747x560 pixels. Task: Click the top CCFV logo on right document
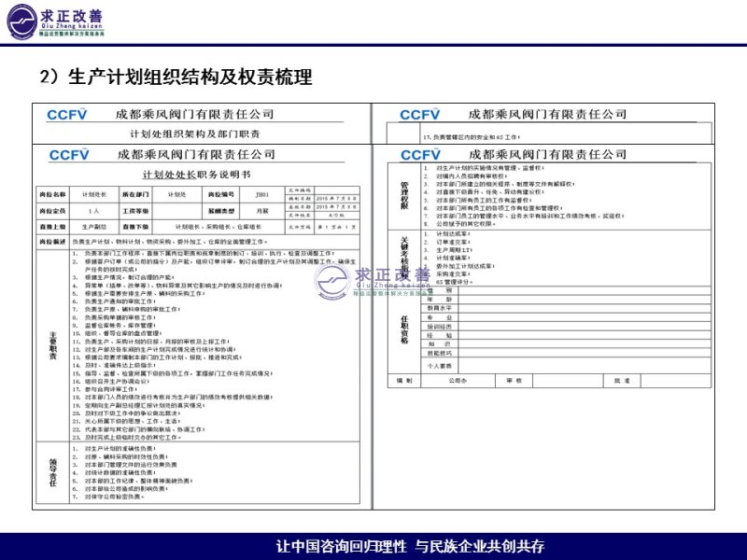[x=419, y=114]
